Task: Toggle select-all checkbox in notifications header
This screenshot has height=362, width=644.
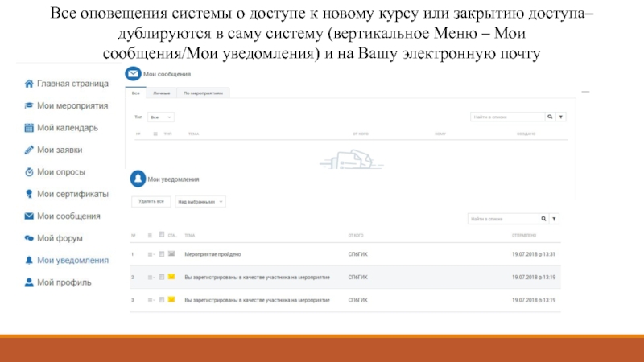Action: pos(161,236)
